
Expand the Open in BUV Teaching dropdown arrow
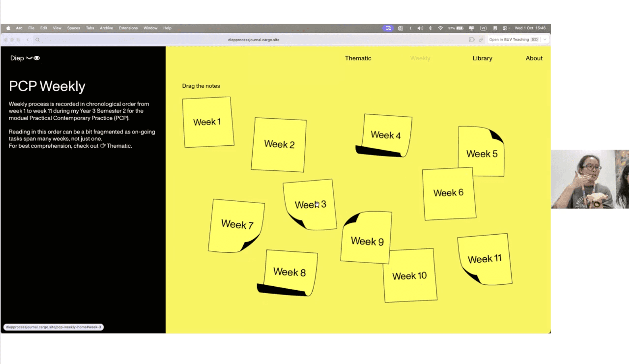pos(545,40)
